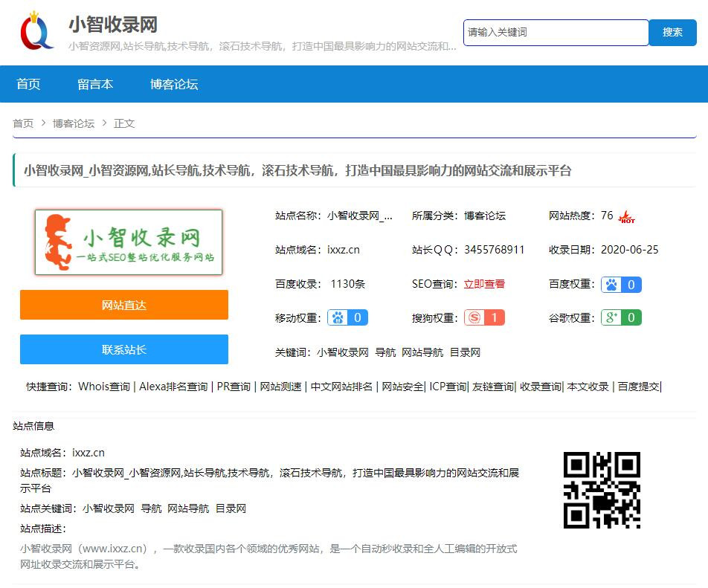Click the Google 谷歌权重 green badge
Image resolution: width=708 pixels, height=588 pixels.
(621, 317)
